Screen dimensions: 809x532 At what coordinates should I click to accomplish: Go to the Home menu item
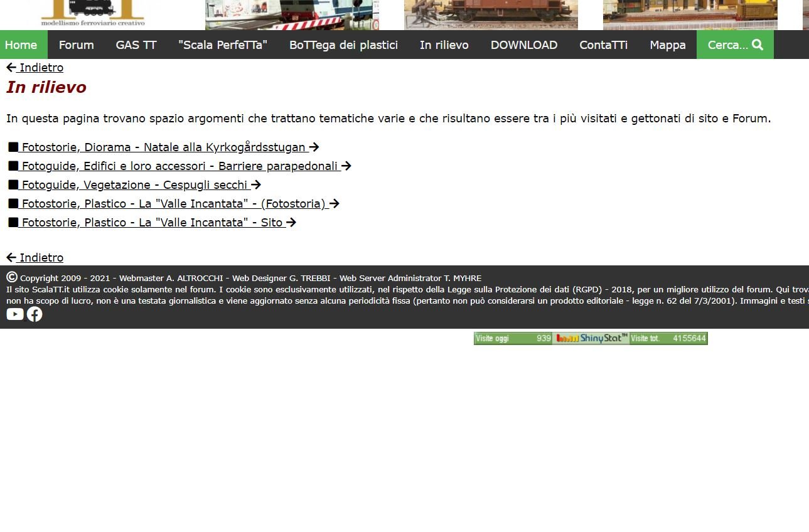(x=21, y=45)
